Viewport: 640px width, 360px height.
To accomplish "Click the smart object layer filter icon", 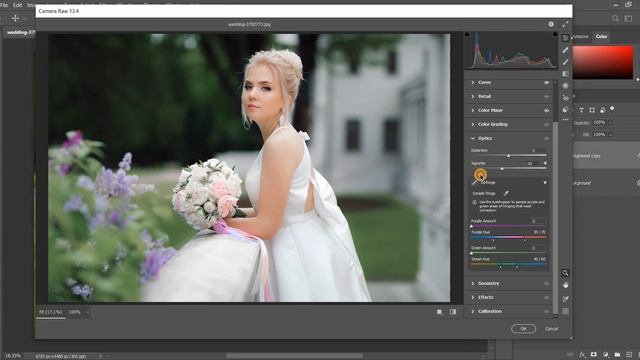I will (602, 110).
